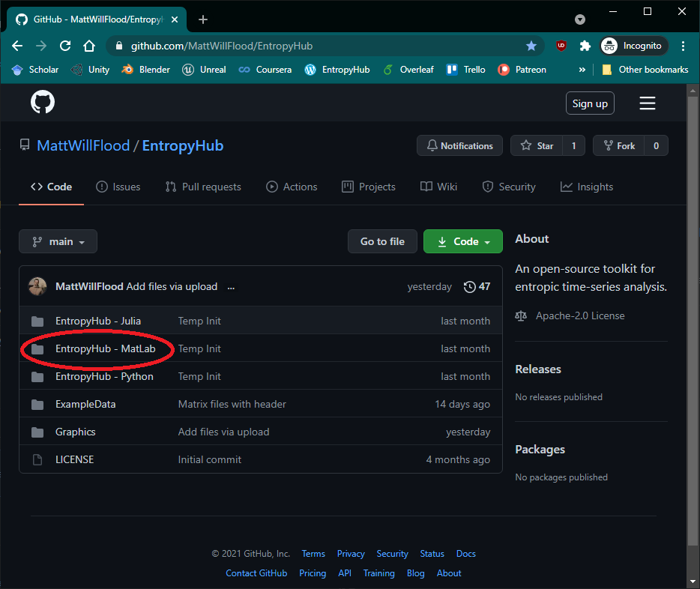Viewport: 700px width, 589px height.
Task: Switch to the Insights tab
Action: click(587, 187)
